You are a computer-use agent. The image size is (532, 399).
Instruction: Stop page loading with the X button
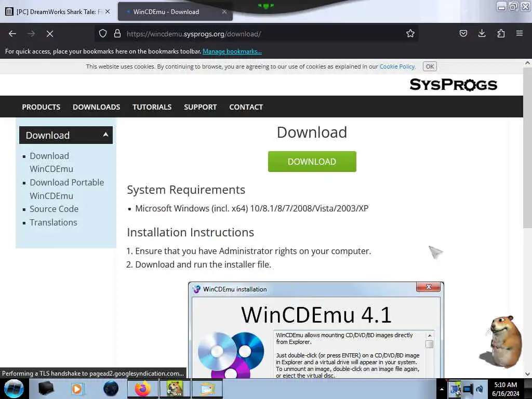[50, 34]
